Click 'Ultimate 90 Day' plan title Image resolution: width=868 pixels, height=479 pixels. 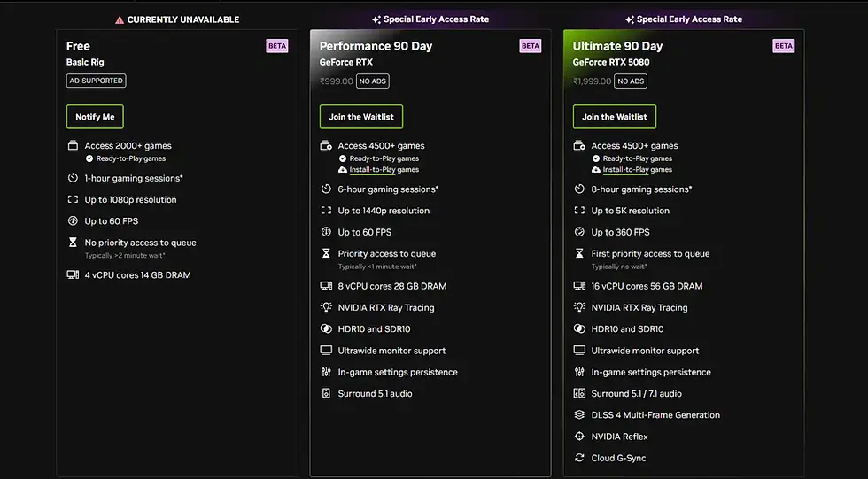pyautogui.click(x=617, y=46)
